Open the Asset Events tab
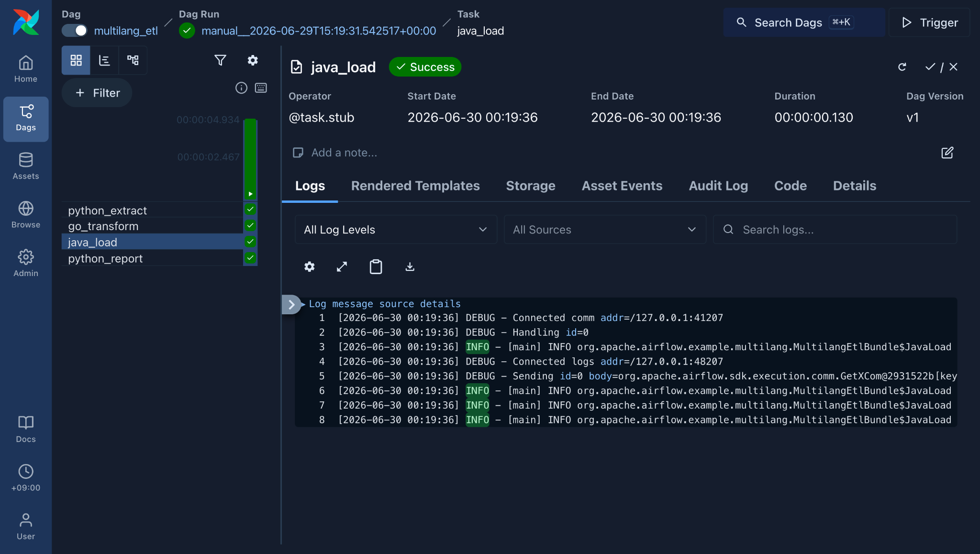The width and height of the screenshot is (980, 554). pyautogui.click(x=622, y=186)
